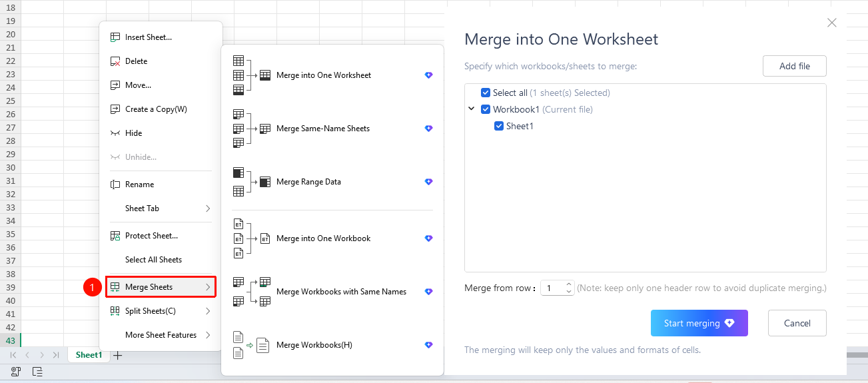Viewport: 868px width, 383px height.
Task: Click the Move sheet icon
Action: [x=115, y=85]
